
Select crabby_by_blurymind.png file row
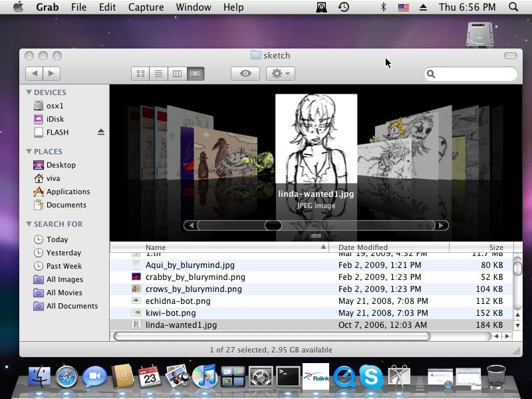tap(311, 277)
